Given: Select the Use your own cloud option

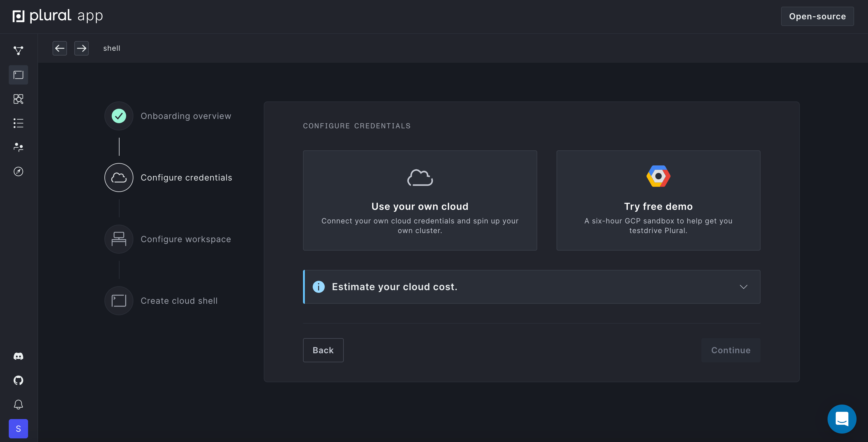Looking at the screenshot, I should (x=420, y=200).
